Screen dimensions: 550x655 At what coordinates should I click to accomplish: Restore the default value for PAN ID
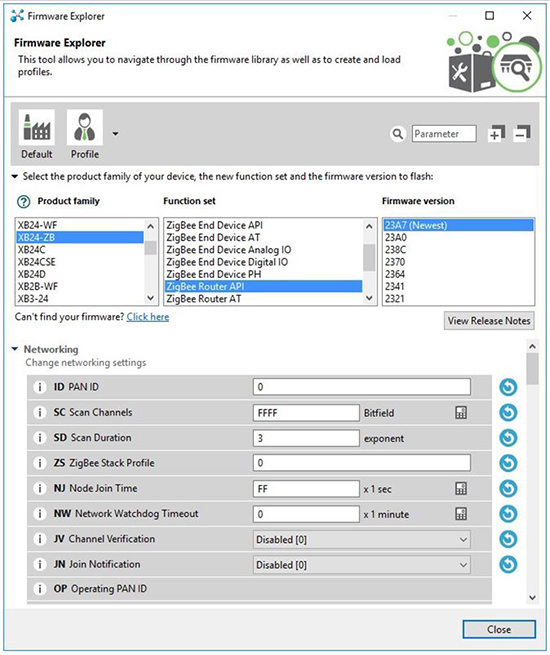(x=508, y=387)
